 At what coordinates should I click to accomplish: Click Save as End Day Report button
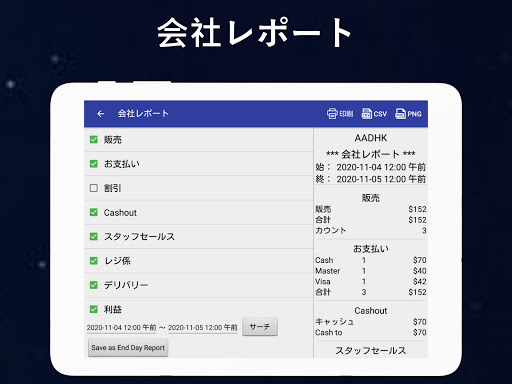click(128, 348)
